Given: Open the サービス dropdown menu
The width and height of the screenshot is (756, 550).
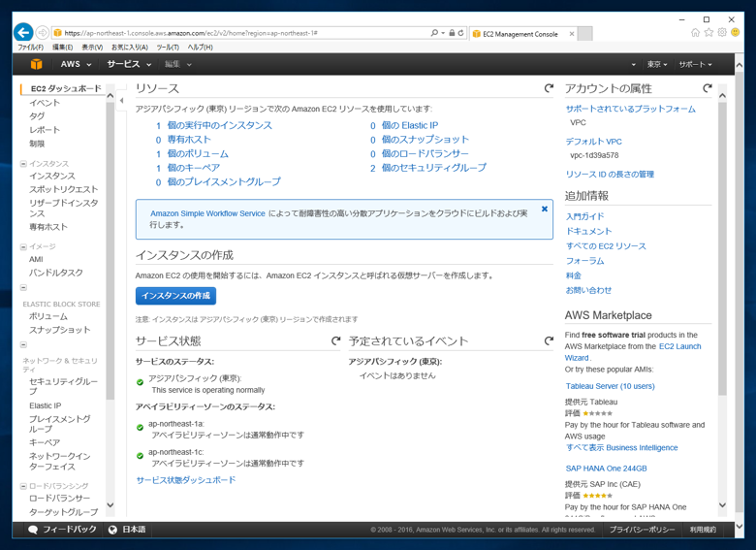Looking at the screenshot, I should click(129, 64).
